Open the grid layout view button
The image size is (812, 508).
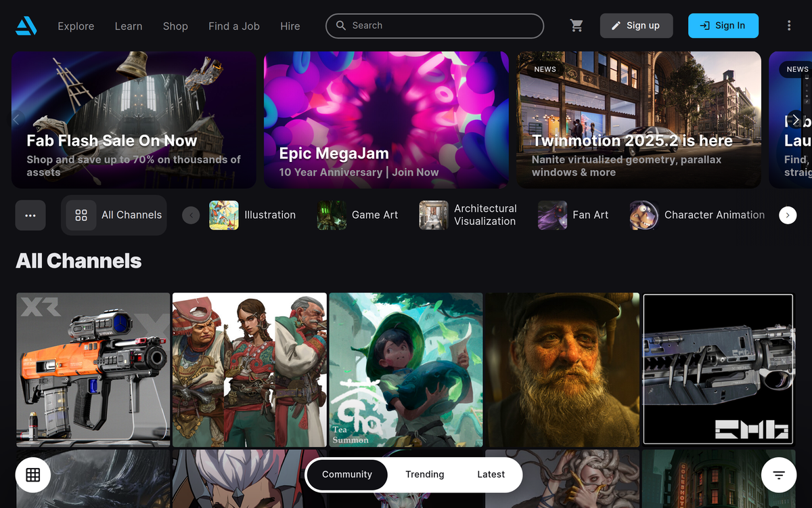(x=33, y=475)
